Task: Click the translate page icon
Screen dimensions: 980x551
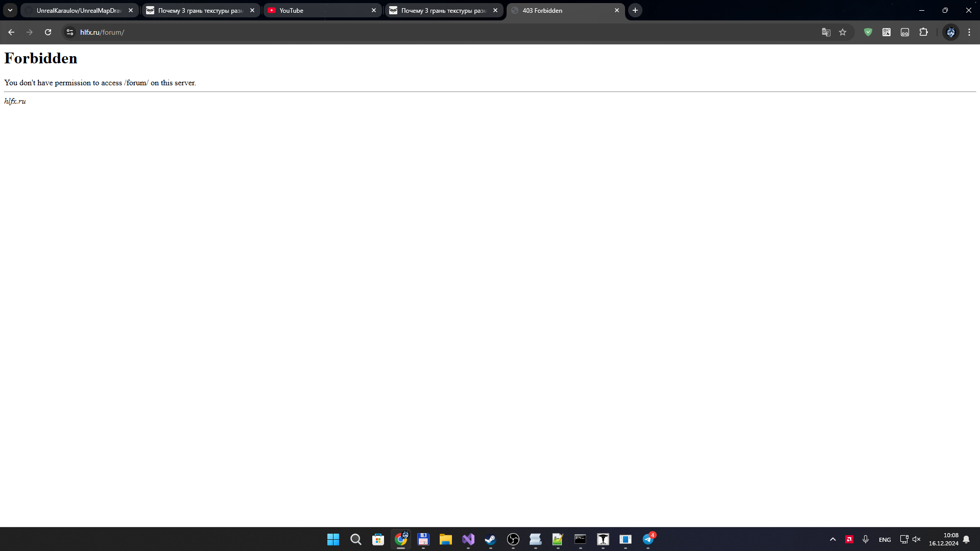Action: point(826,32)
